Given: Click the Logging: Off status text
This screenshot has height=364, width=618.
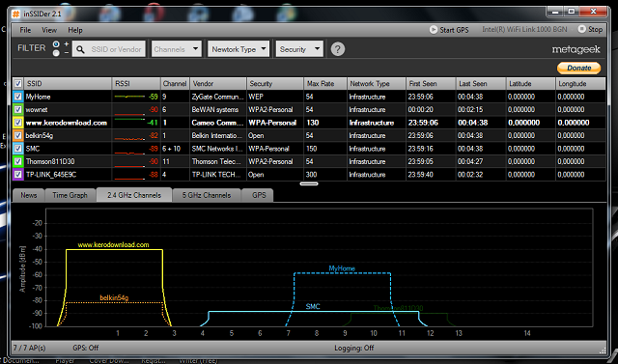Looking at the screenshot, I should tap(354, 348).
